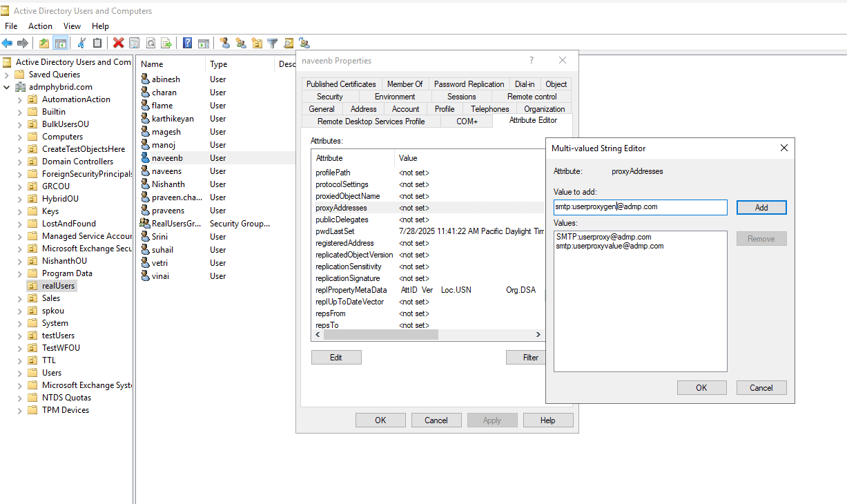Image resolution: width=847 pixels, height=504 pixels.
Task: Click Help in naveenb Properties dialog
Action: tap(548, 420)
